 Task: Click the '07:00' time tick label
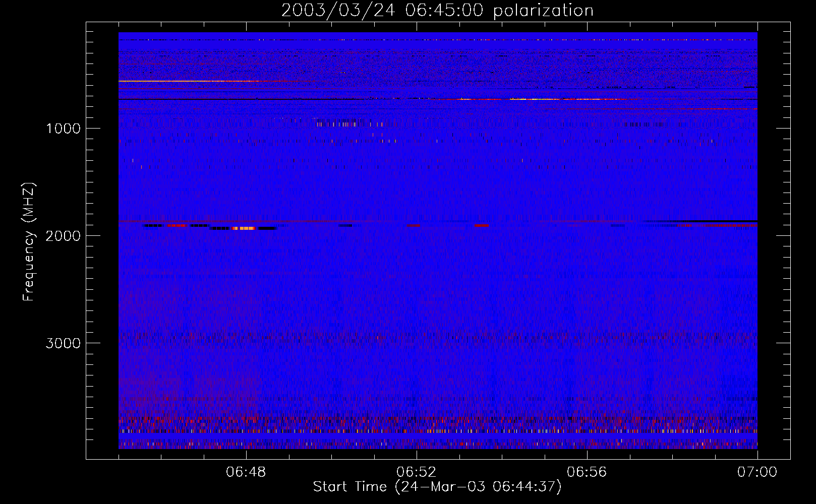(x=757, y=472)
